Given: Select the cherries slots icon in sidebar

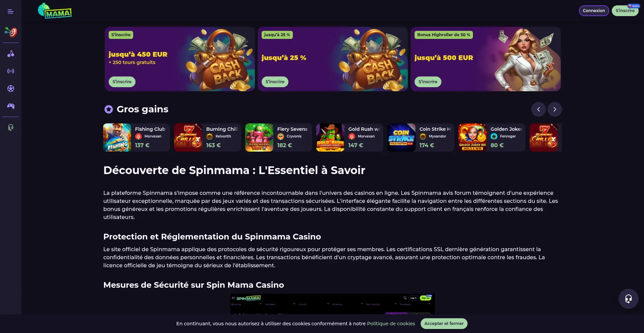Looking at the screenshot, I should (11, 54).
